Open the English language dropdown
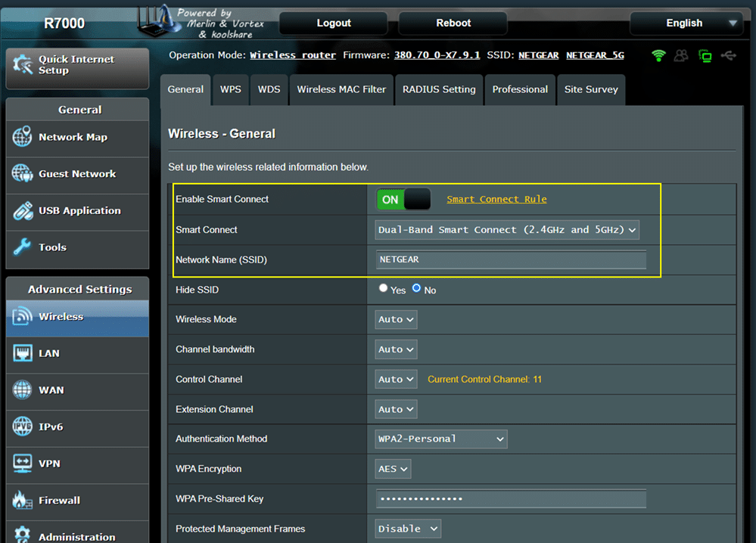The height and width of the screenshot is (543, 756). tap(686, 23)
